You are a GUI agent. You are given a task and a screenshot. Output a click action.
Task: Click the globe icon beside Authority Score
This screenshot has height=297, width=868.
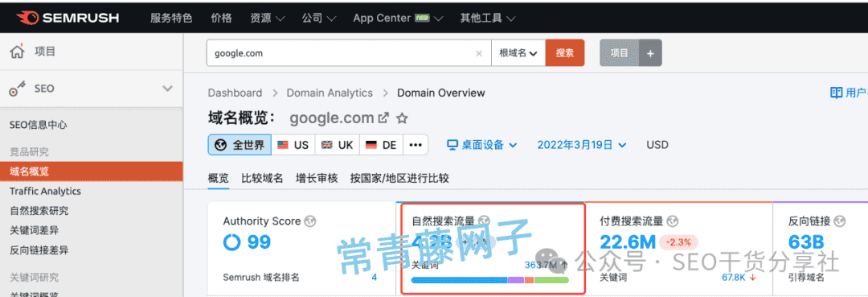point(310,221)
